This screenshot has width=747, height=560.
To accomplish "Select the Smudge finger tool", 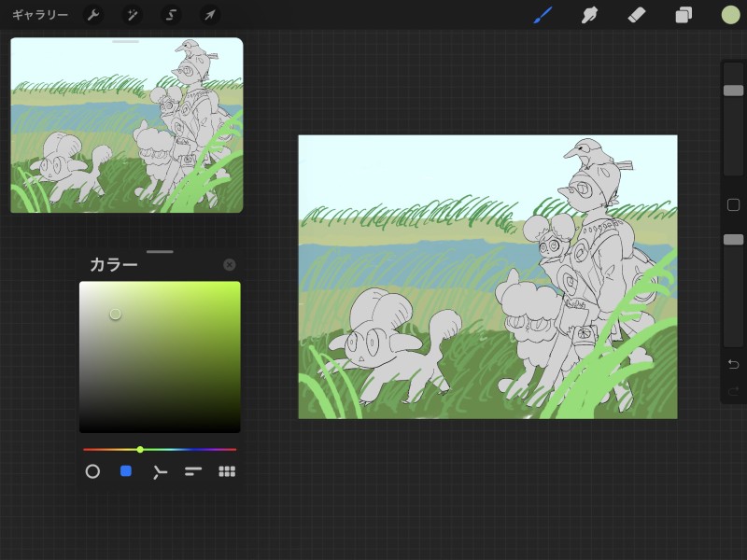I will [x=589, y=15].
